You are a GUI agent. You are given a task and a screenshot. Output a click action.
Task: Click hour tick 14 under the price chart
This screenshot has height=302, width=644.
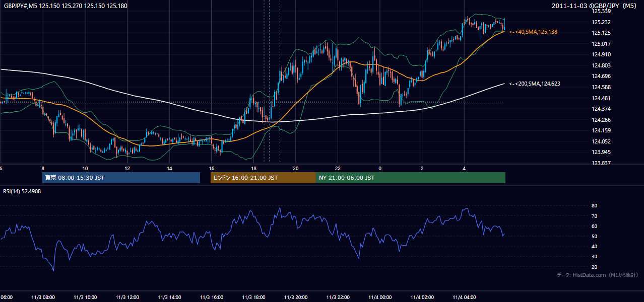[169, 168]
